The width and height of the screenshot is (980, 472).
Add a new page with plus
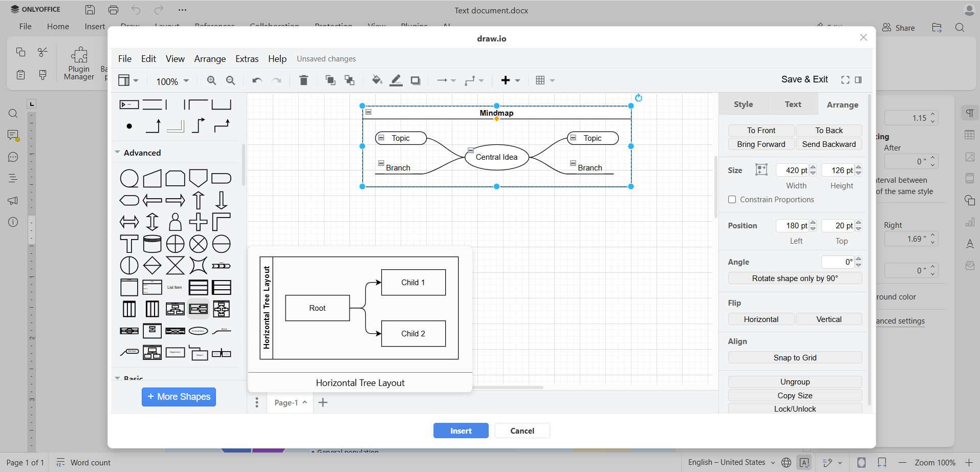click(x=322, y=403)
